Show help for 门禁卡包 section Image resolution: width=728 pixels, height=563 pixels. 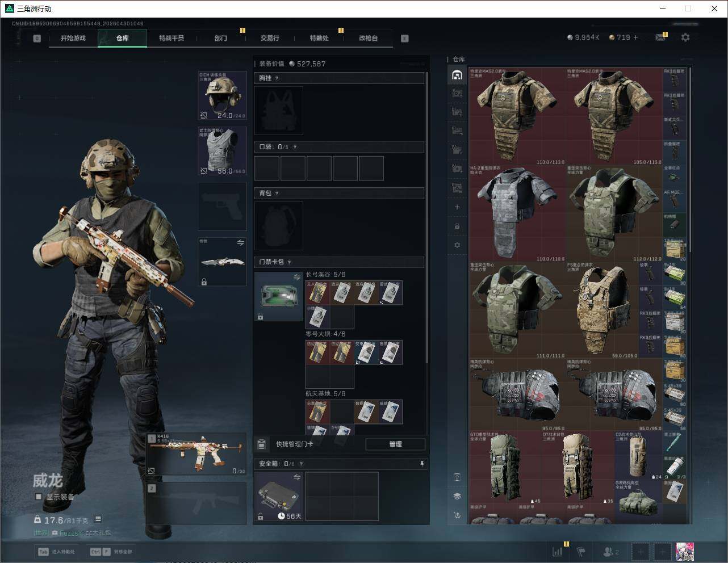(x=289, y=262)
